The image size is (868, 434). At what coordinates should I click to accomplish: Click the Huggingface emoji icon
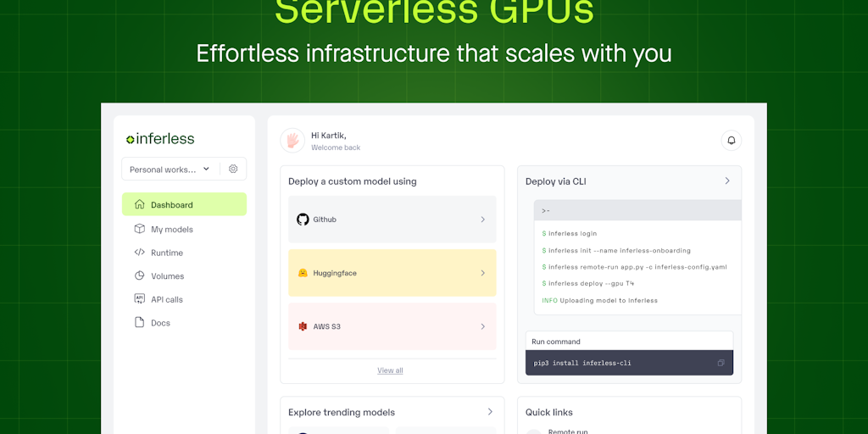tap(303, 273)
